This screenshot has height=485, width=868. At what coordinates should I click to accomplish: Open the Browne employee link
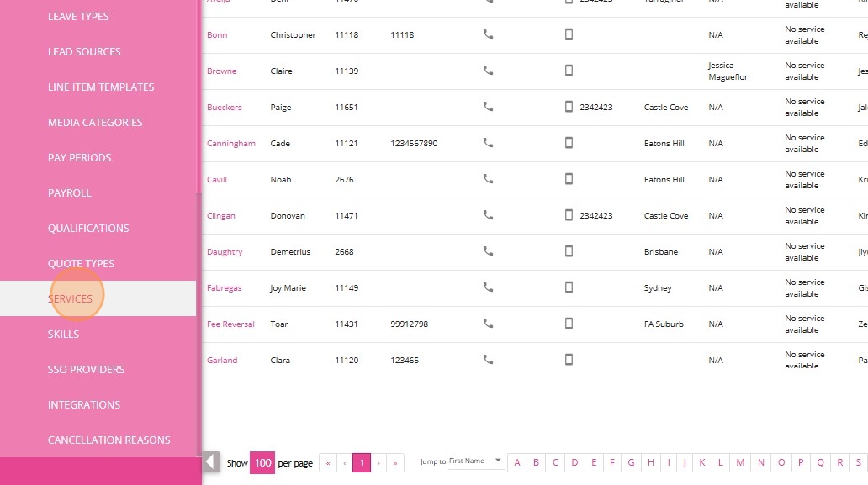pyautogui.click(x=221, y=71)
